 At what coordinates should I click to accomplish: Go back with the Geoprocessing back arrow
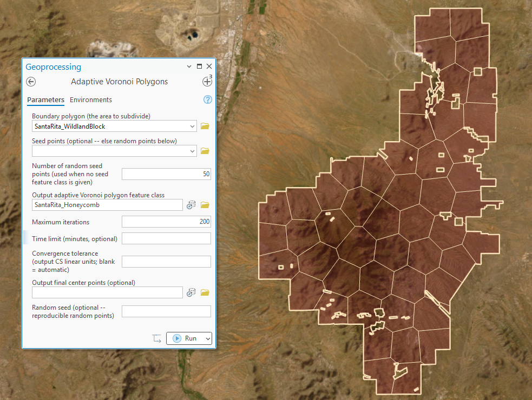point(31,82)
